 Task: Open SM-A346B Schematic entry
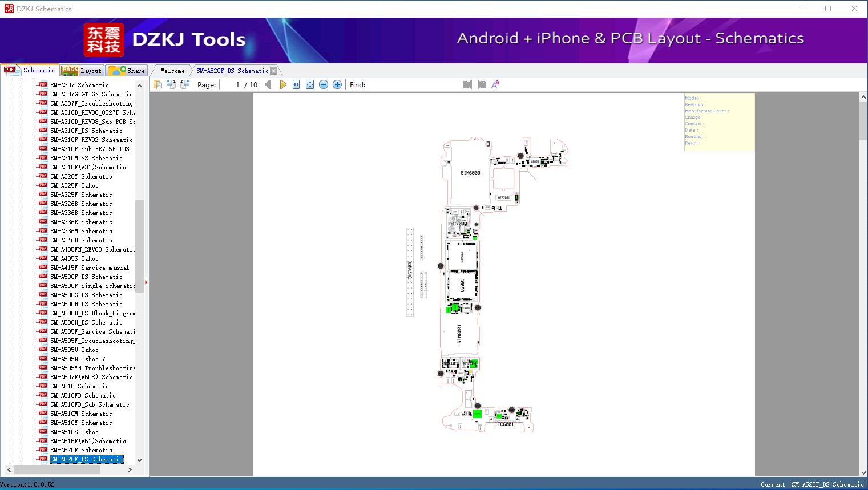tap(81, 240)
